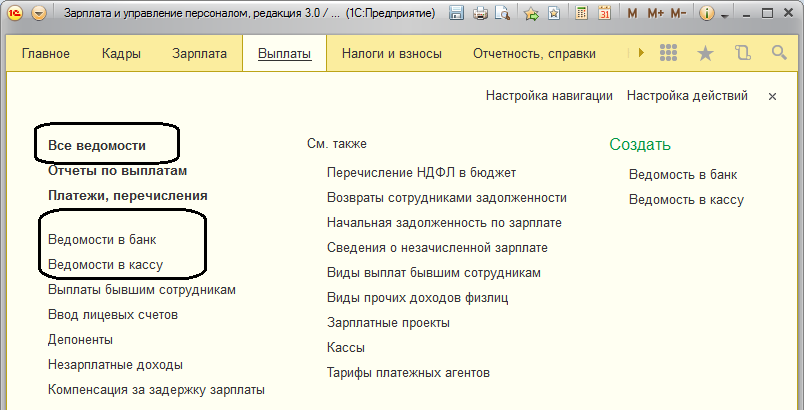
Task: Open Выплаты бывшим сотрудникам
Action: pyautogui.click(x=142, y=290)
